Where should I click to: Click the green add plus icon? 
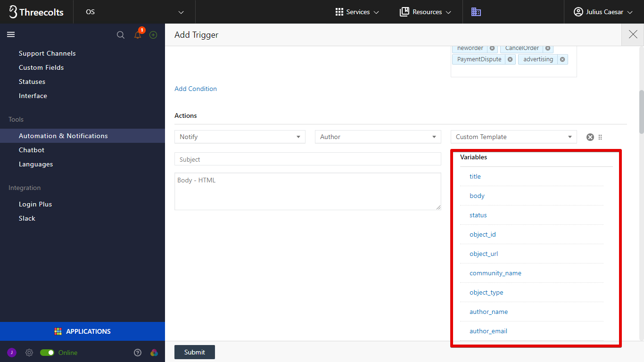(153, 35)
